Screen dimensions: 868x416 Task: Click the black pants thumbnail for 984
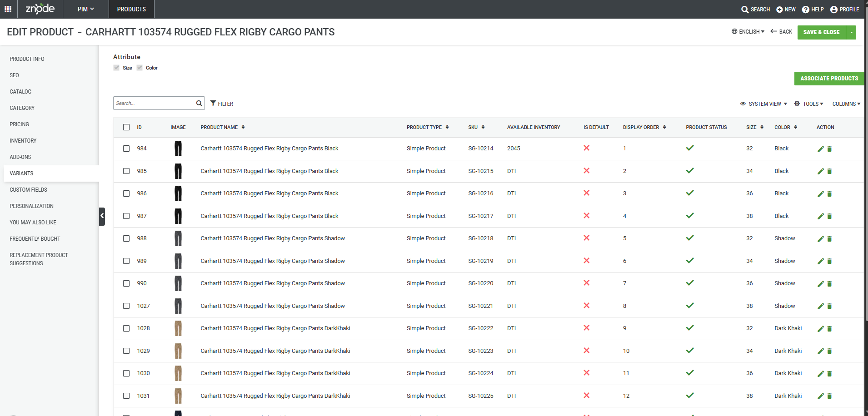coord(178,149)
